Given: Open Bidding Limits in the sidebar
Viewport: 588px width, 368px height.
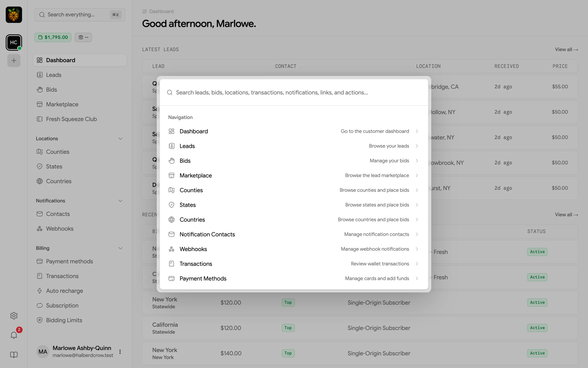Looking at the screenshot, I should 80,320.
